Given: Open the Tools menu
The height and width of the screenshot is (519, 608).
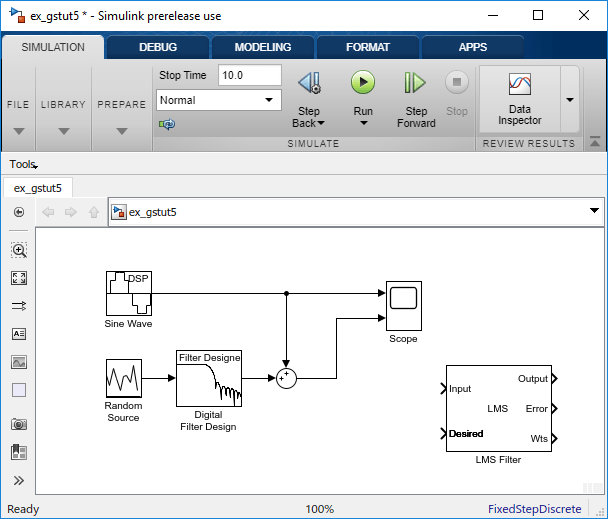Looking at the screenshot, I should point(23,164).
